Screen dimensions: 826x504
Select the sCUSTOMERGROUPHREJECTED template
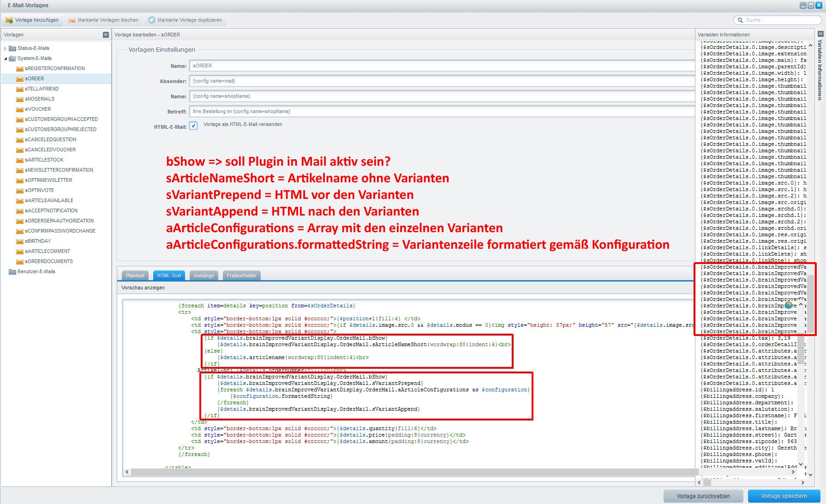click(60, 129)
